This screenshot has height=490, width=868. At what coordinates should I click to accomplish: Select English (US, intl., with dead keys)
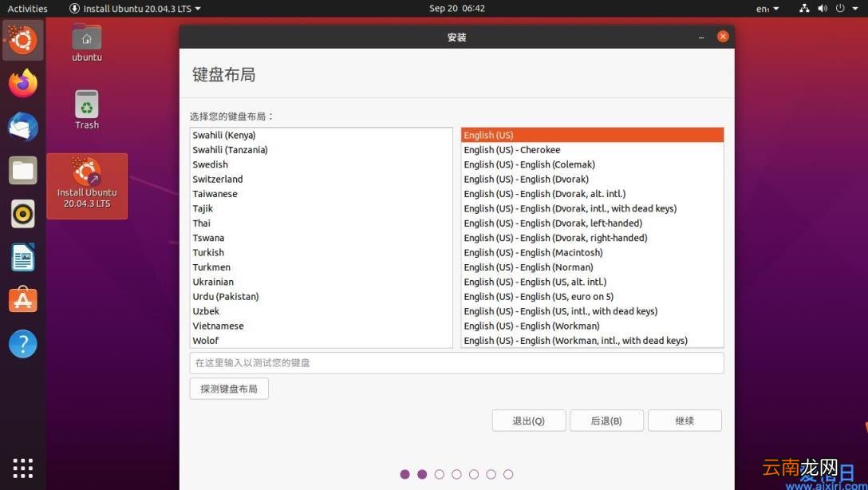tap(592, 311)
